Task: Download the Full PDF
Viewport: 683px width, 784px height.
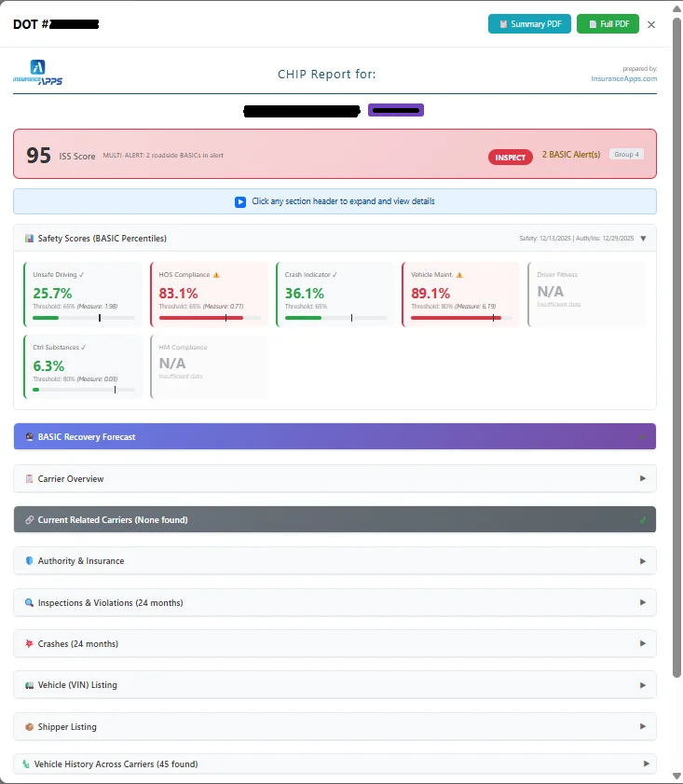Action: point(608,24)
